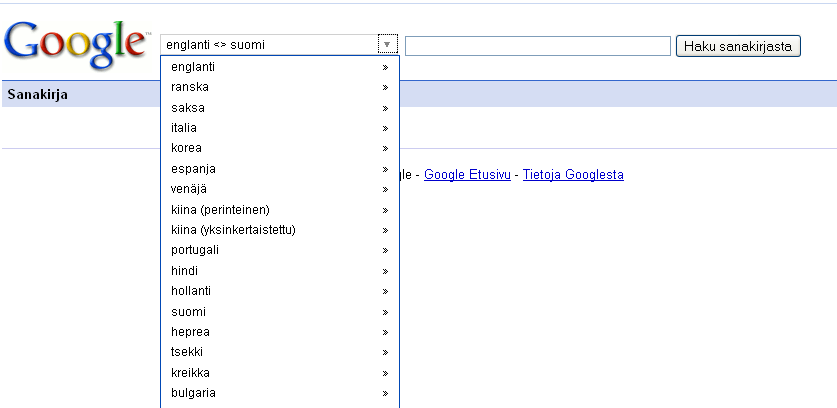The image size is (837, 408).
Task: Click the Google logo
Action: [x=75, y=42]
